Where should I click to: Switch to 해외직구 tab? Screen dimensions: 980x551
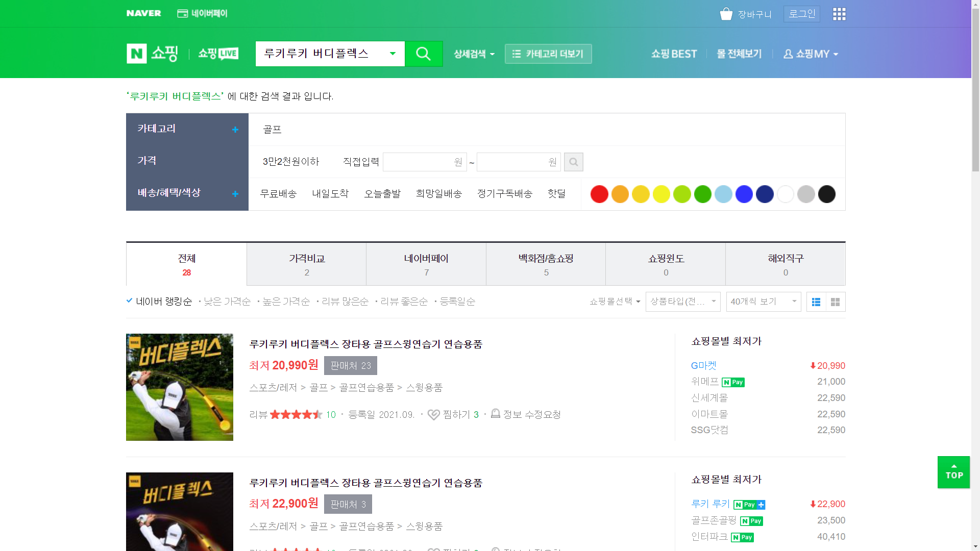(786, 264)
